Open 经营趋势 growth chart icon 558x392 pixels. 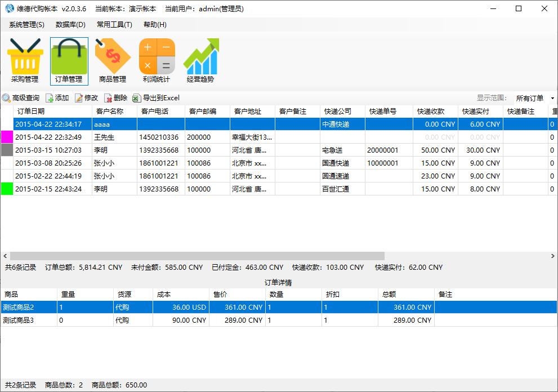[200, 57]
